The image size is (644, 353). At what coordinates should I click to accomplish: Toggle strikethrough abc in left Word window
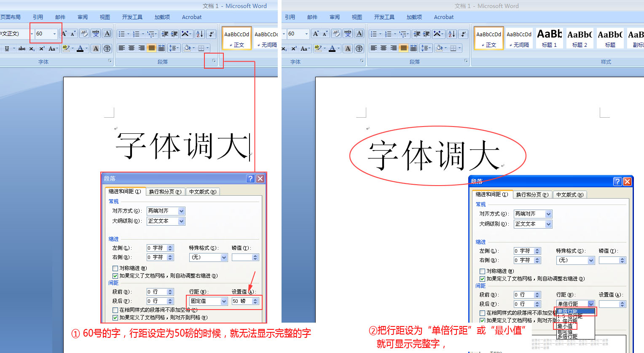[x=22, y=49]
